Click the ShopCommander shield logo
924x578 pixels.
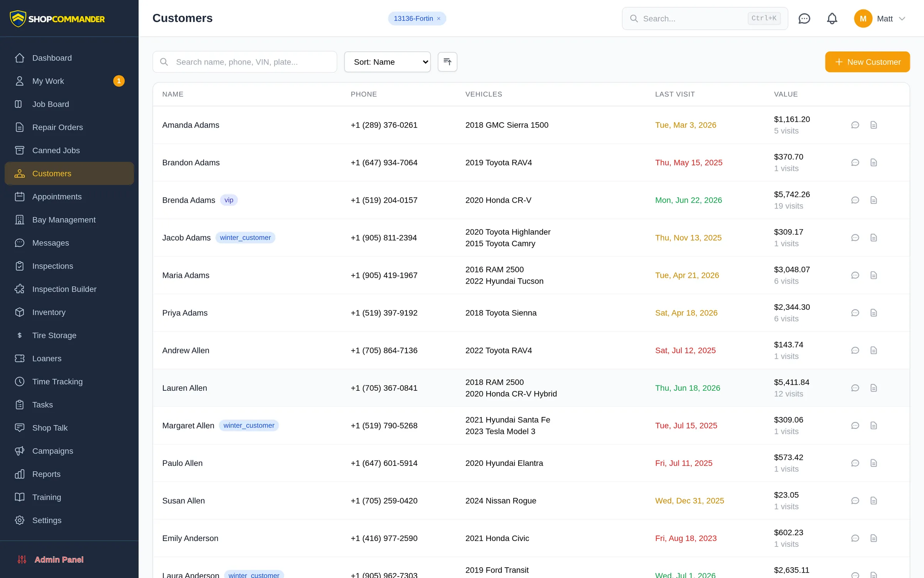tap(18, 18)
